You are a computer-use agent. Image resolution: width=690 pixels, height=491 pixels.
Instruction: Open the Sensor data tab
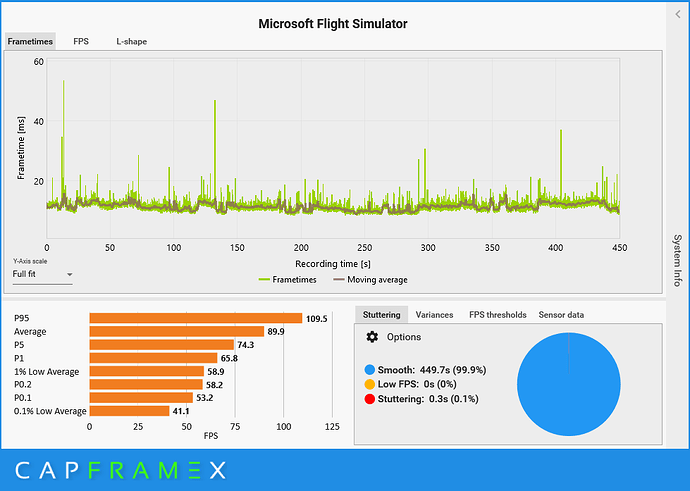561,315
